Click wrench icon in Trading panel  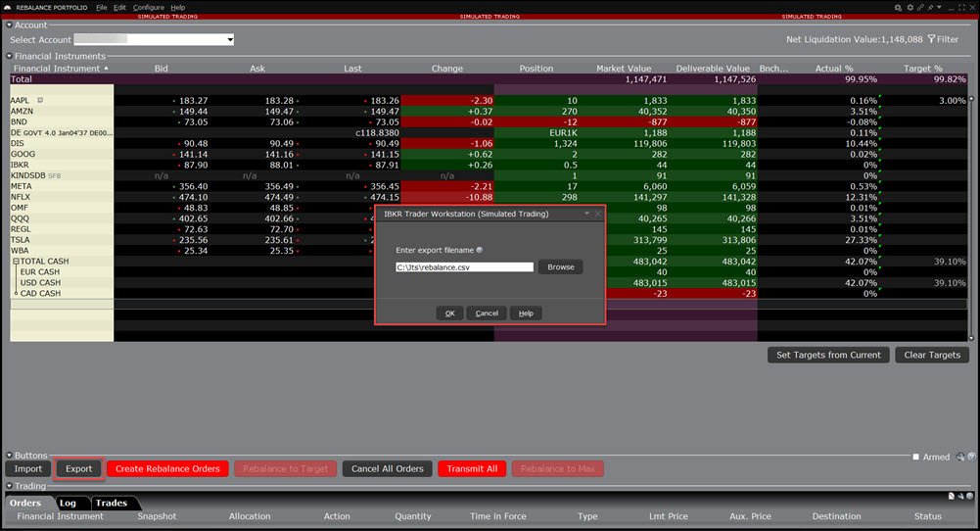coord(960,496)
